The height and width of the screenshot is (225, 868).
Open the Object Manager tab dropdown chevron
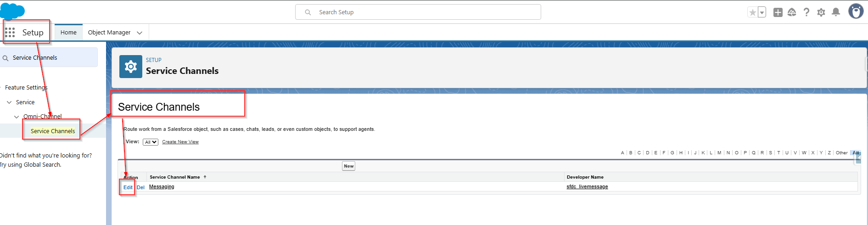point(140,33)
